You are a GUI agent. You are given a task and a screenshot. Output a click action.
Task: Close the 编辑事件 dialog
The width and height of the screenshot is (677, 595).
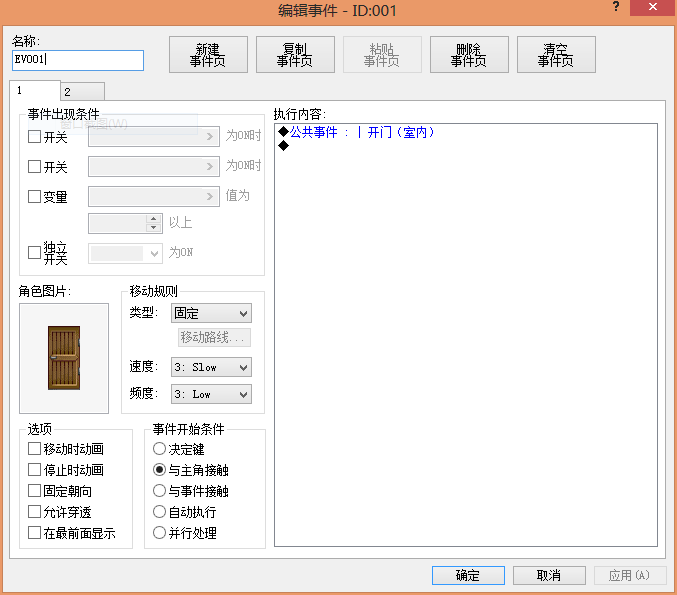tap(652, 7)
